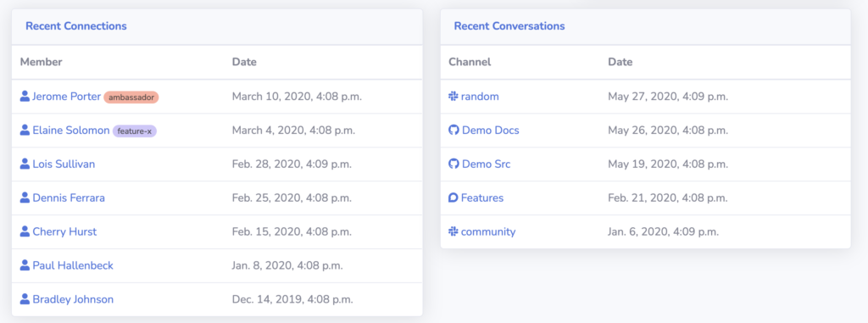This screenshot has height=323, width=868.
Task: Click the Channel column header
Action: [470, 62]
